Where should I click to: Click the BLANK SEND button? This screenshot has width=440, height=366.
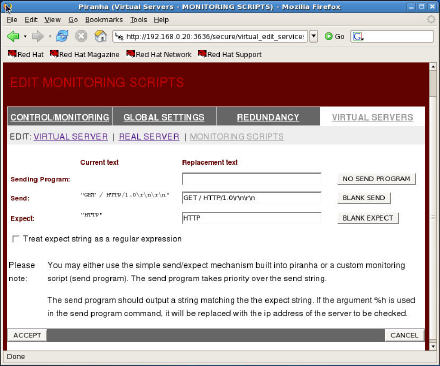[364, 198]
